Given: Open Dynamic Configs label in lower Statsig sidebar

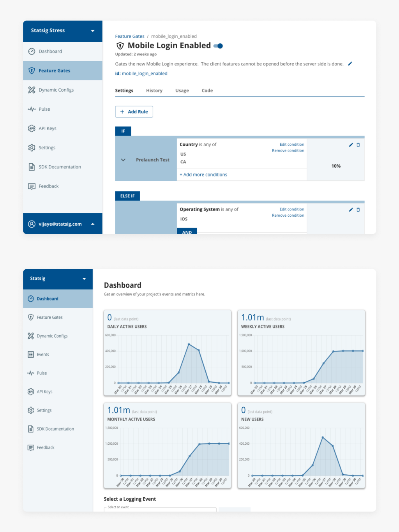Looking at the screenshot, I should click(x=52, y=336).
